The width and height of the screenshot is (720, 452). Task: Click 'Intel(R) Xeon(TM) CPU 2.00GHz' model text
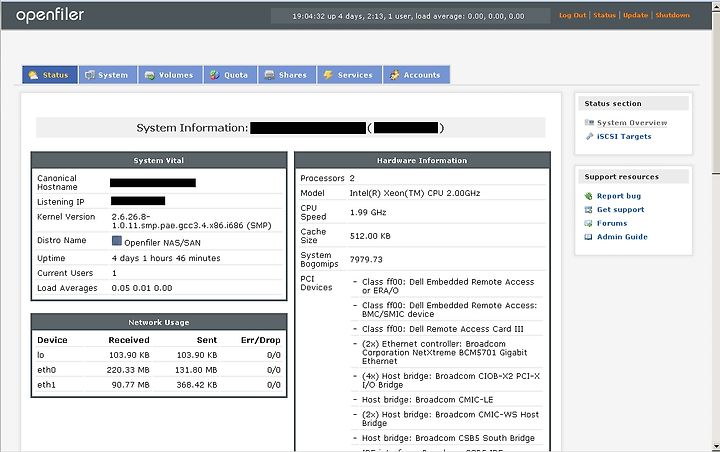(415, 193)
